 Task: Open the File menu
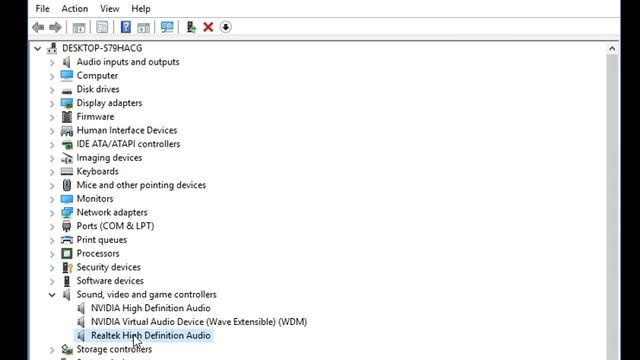42,9
